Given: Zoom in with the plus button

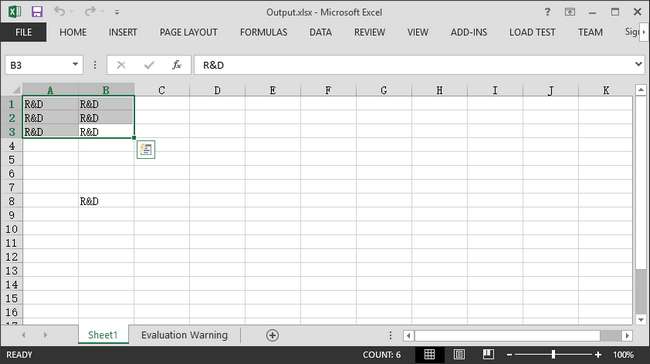Looking at the screenshot, I should (x=598, y=355).
